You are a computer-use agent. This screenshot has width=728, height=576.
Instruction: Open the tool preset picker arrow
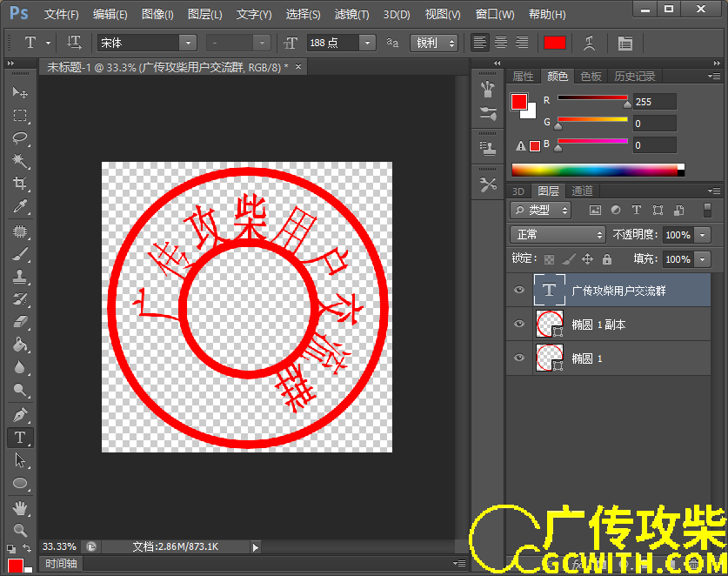(x=49, y=43)
